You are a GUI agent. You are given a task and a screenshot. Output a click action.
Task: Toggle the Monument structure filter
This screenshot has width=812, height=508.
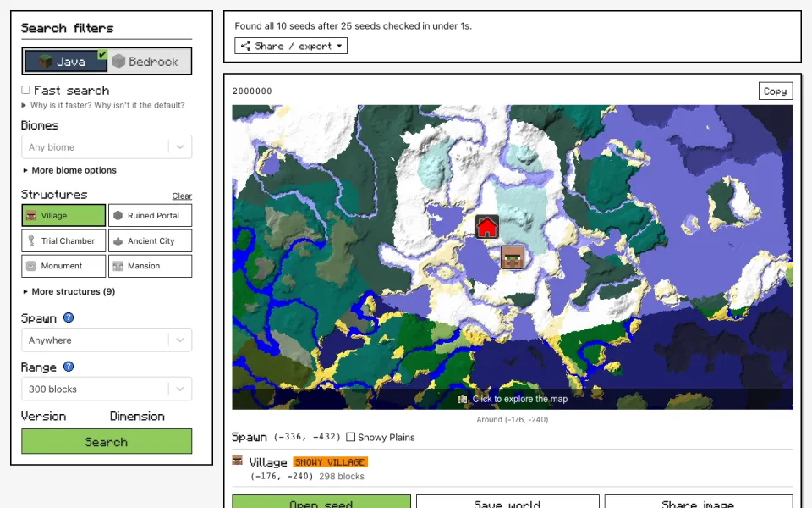click(63, 265)
